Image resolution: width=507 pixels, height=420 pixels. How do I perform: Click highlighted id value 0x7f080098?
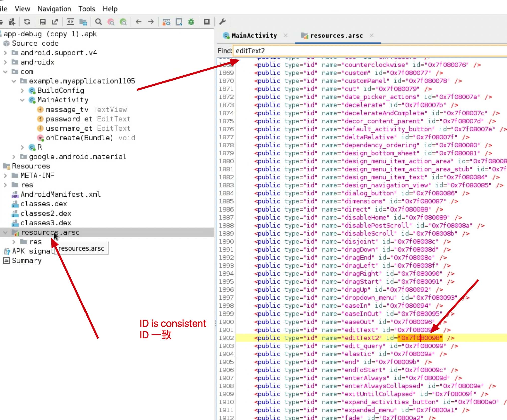click(420, 338)
